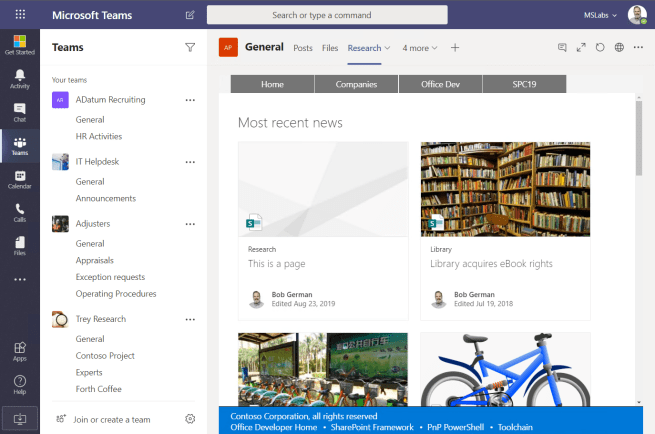This screenshot has height=434, width=655.
Task: Open the Contoso Project channel
Action: [105, 355]
